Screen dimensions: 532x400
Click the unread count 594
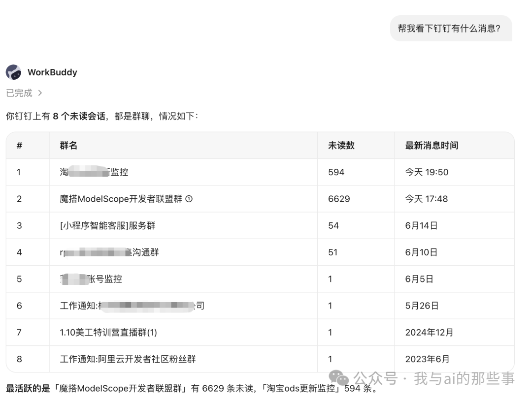[336, 172]
